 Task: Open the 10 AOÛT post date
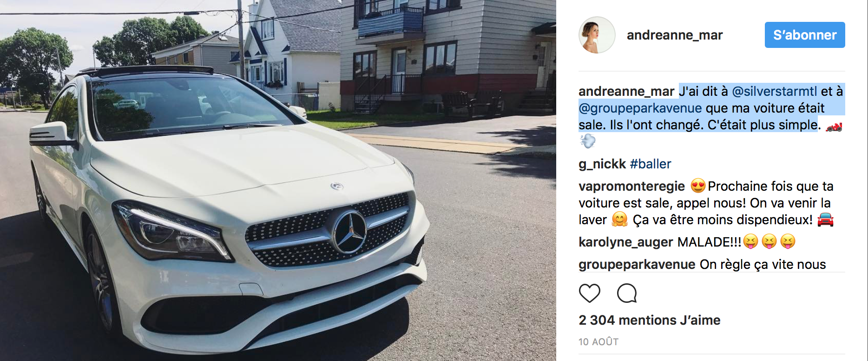pos(598,342)
